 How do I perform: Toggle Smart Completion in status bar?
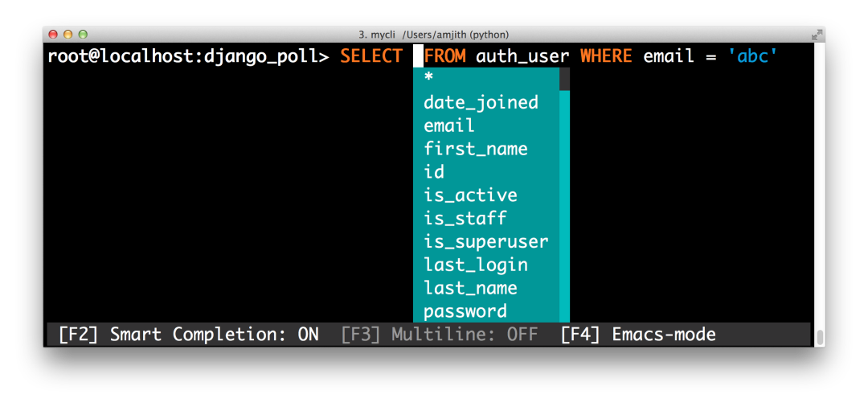click(x=189, y=335)
